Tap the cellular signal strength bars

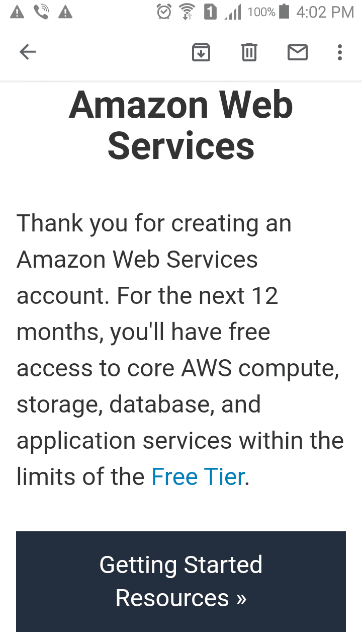(x=232, y=11)
